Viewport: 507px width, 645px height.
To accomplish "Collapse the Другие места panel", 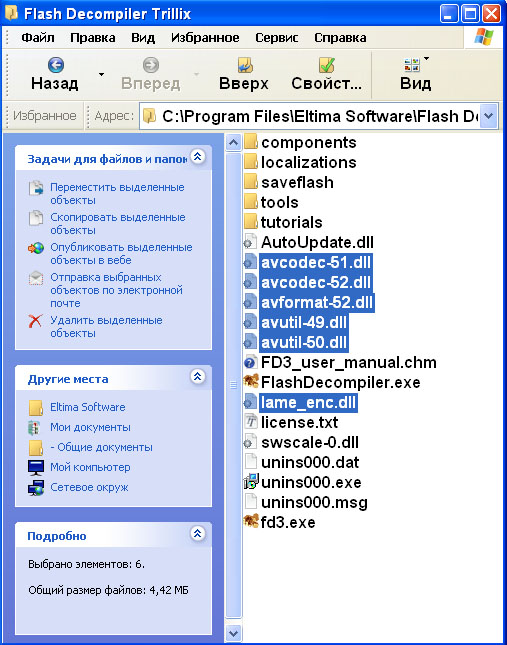I will pyautogui.click(x=198, y=376).
